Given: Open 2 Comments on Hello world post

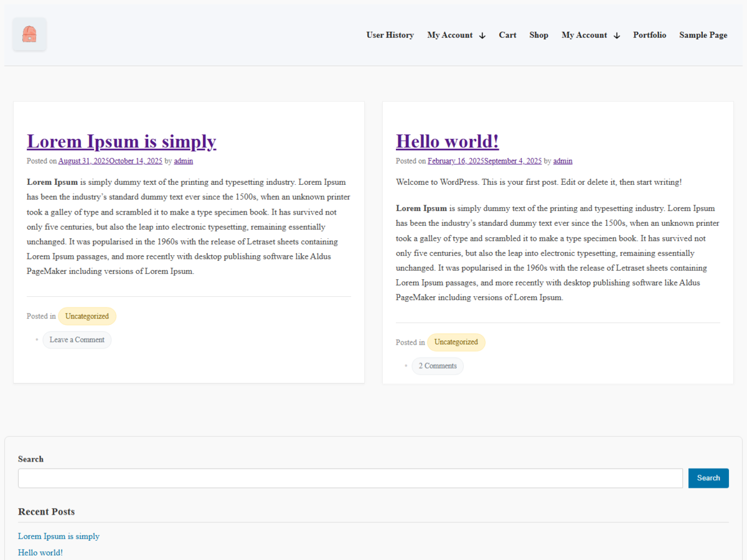Looking at the screenshot, I should (x=437, y=366).
